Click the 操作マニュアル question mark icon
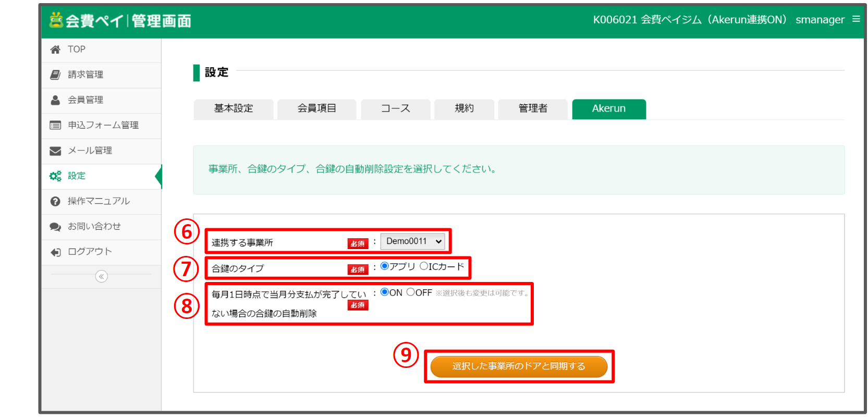 [55, 201]
